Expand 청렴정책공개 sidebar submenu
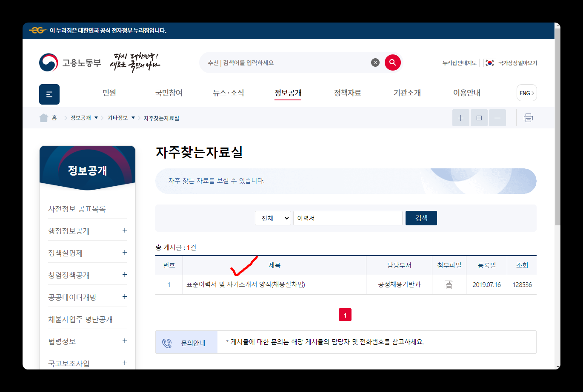The image size is (583, 392). [125, 275]
